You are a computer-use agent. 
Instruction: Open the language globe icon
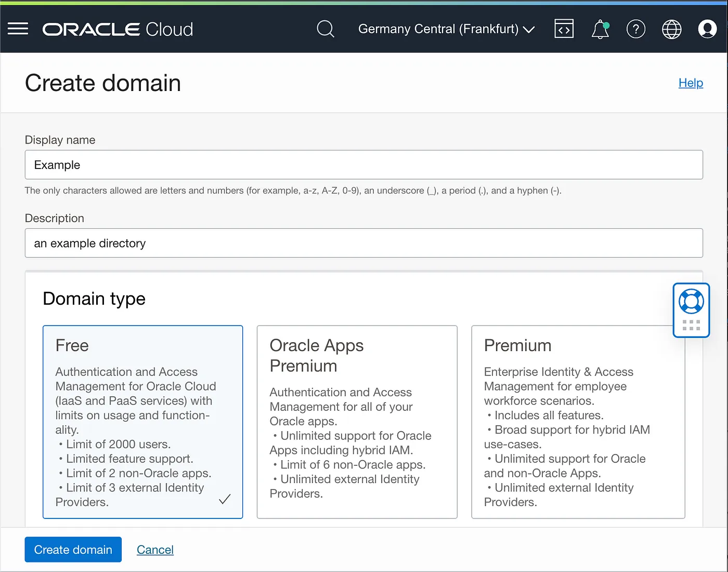[672, 29]
